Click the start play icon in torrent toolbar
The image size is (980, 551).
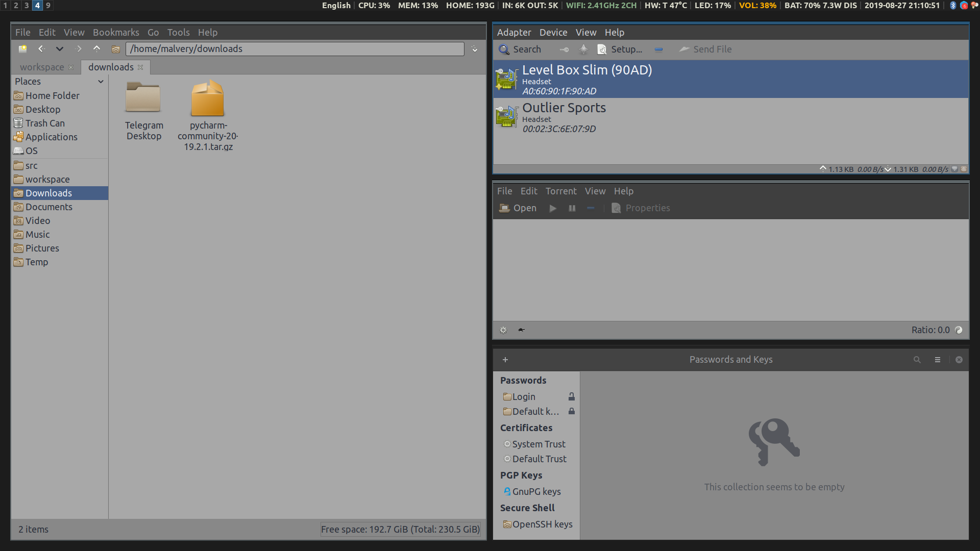[x=553, y=208]
